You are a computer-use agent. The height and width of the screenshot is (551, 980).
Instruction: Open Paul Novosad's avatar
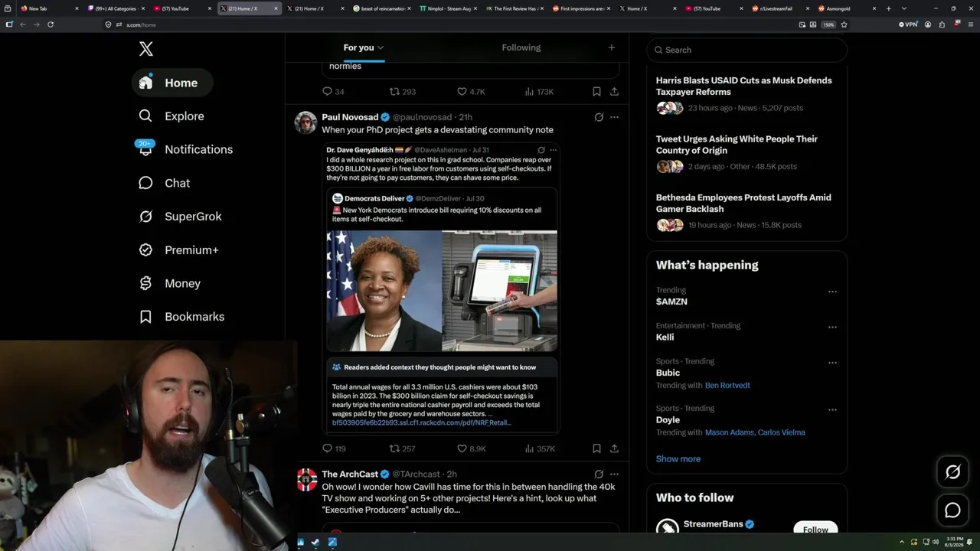click(306, 122)
